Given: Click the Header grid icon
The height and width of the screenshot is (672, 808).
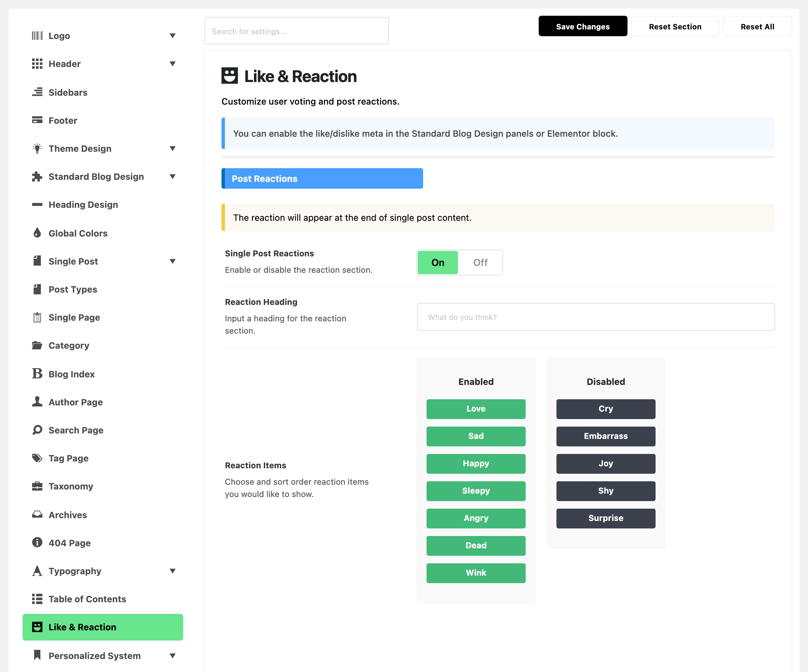Looking at the screenshot, I should (x=37, y=64).
